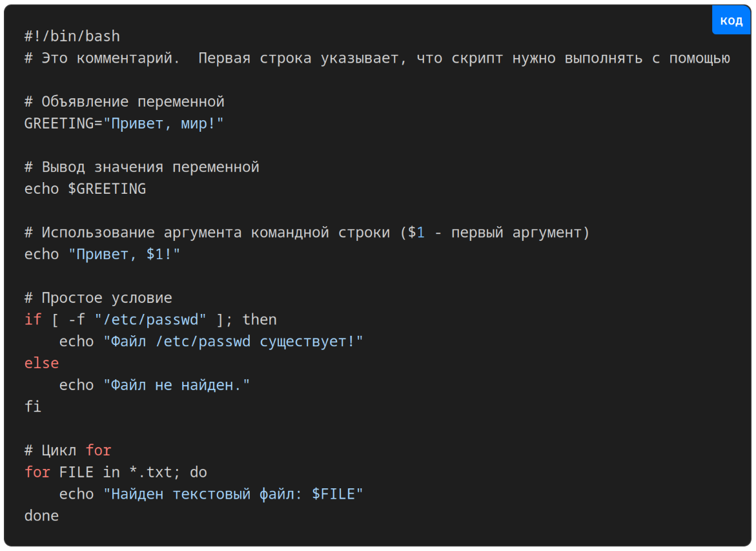The height and width of the screenshot is (551, 756).
Task: Click the "# Объявление переменной" comment
Action: tap(124, 102)
